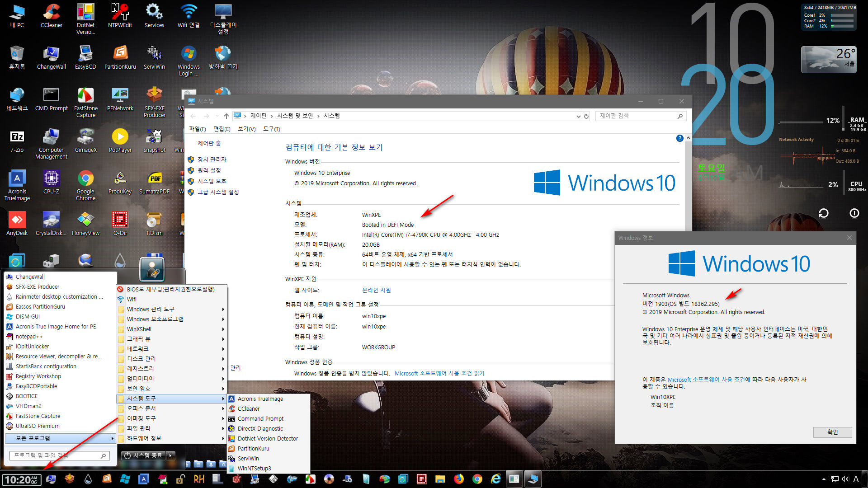This screenshot has width=868, height=488.
Task: Click the 프로그램 및 파일 검색 box
Action: point(60,455)
